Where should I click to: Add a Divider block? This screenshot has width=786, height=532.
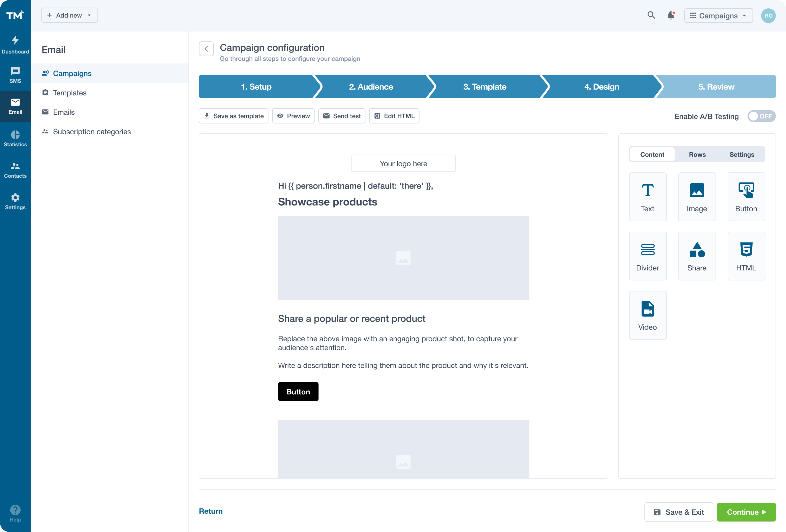click(647, 256)
